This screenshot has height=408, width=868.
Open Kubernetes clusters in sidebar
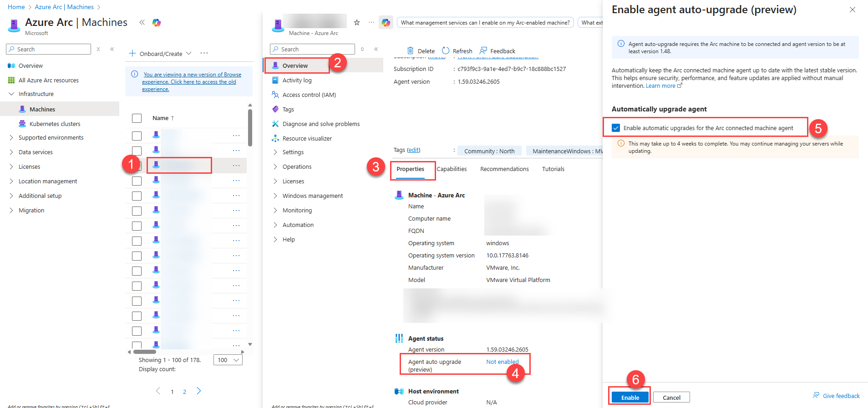pyautogui.click(x=55, y=124)
